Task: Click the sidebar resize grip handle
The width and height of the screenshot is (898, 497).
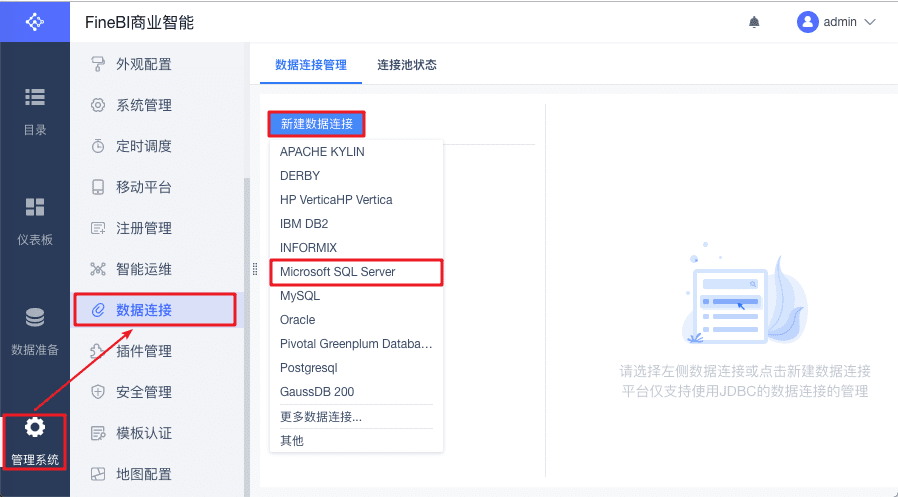Action: [x=255, y=269]
